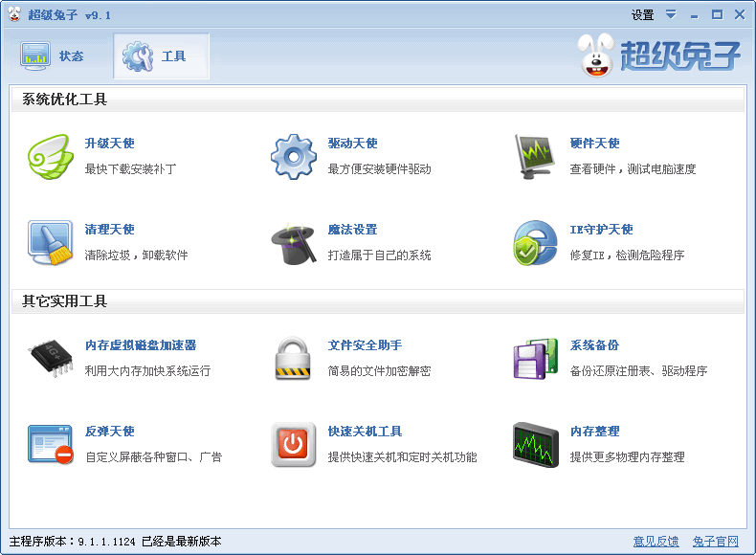The width and height of the screenshot is (756, 555).
Task: Open the 内存整理 waveform monitor icon
Action: click(536, 445)
